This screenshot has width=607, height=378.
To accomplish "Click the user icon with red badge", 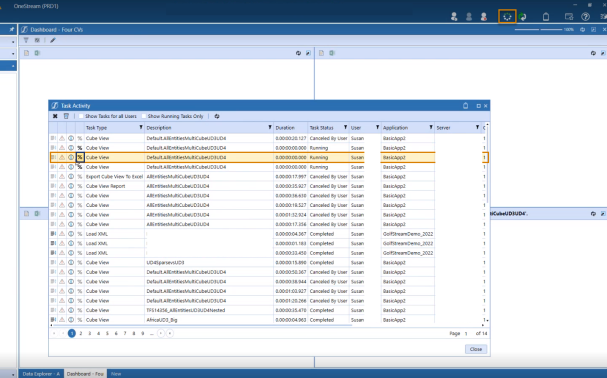I will coord(484,17).
